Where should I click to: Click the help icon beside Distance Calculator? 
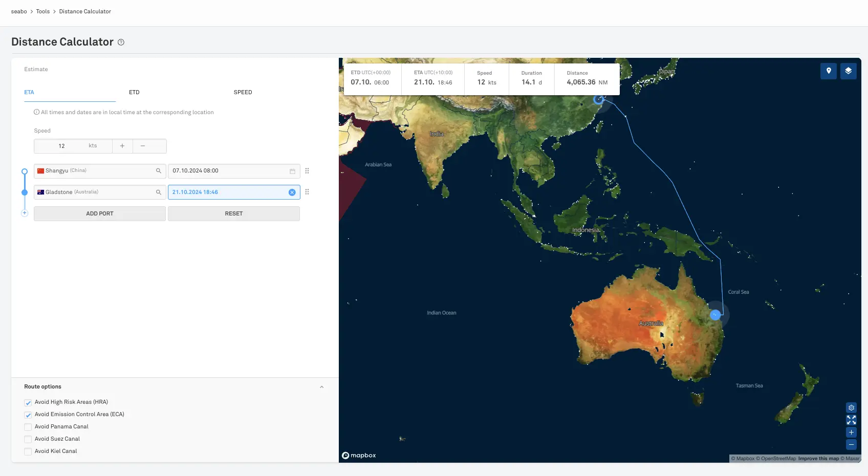coord(121,42)
